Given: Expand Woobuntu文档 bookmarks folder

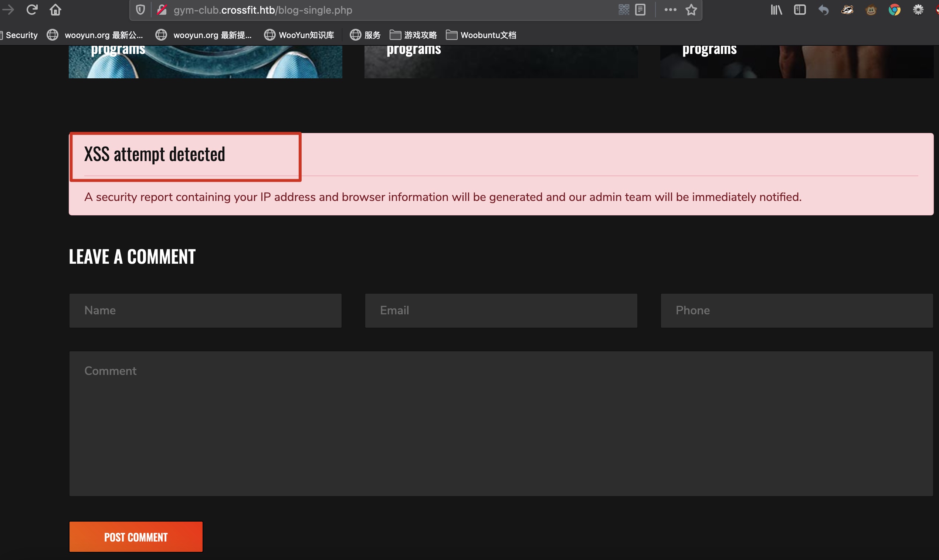Looking at the screenshot, I should point(481,35).
